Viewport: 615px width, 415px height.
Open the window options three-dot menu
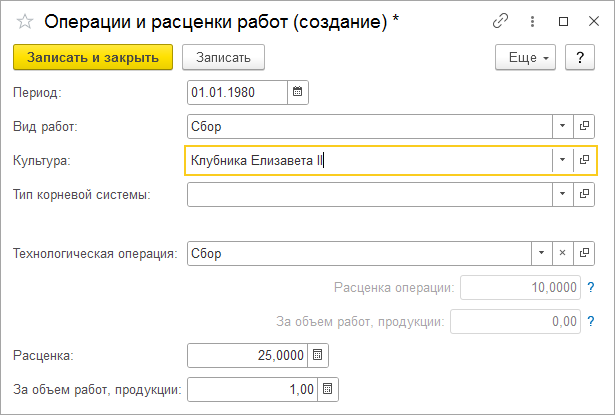pos(533,21)
